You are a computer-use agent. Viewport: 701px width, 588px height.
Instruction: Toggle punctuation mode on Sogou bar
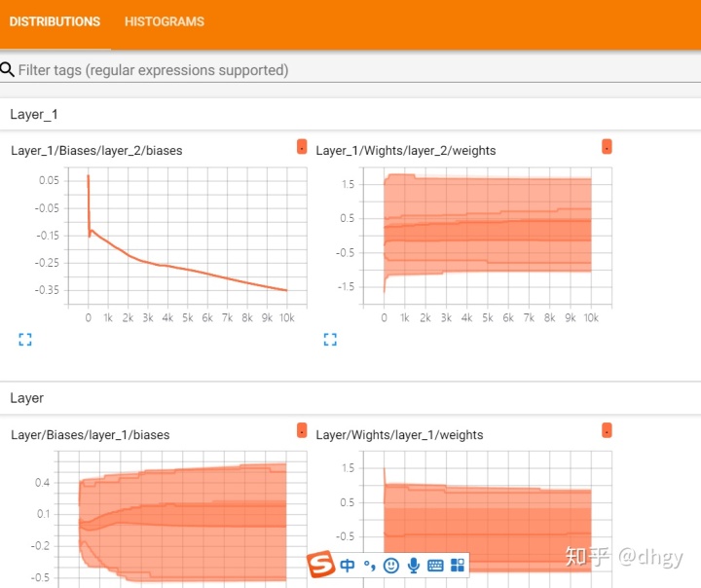point(369,566)
